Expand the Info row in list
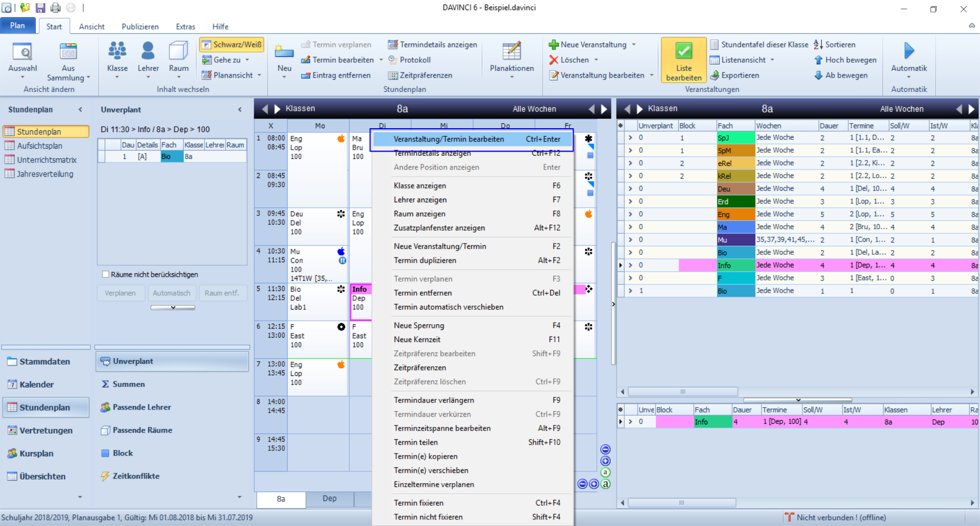The image size is (980, 526). pyautogui.click(x=630, y=266)
